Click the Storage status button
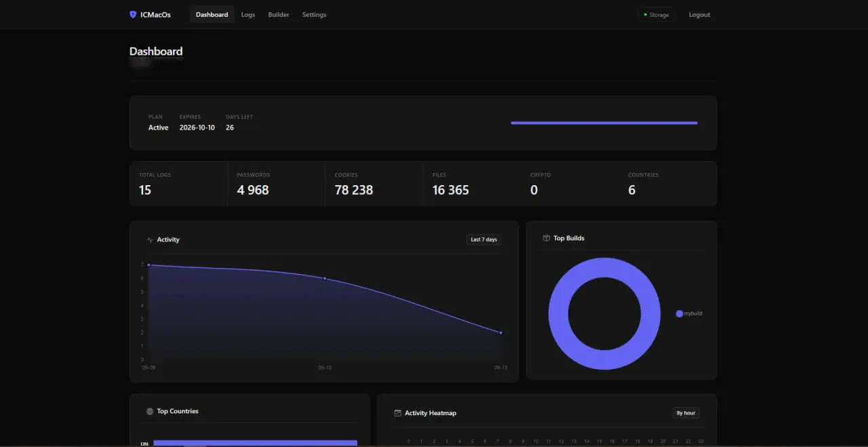Screen dimensions: 868x447 tap(656, 14)
